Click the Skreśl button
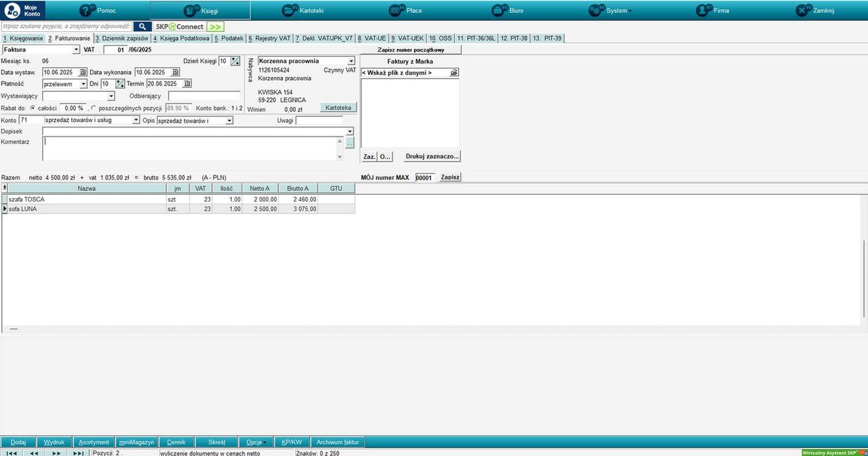868x456 pixels. [x=217, y=442]
